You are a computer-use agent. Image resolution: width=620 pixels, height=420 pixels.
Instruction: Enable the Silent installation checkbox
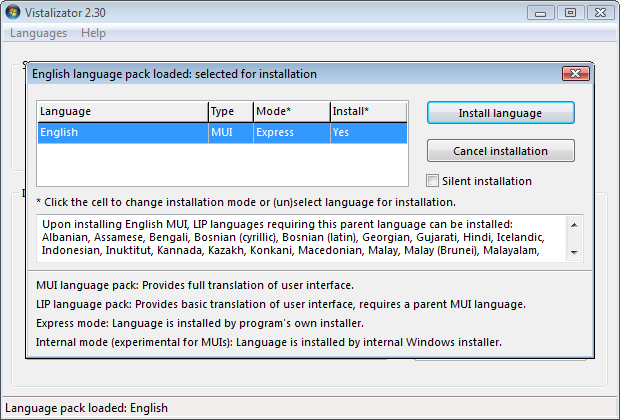432,181
